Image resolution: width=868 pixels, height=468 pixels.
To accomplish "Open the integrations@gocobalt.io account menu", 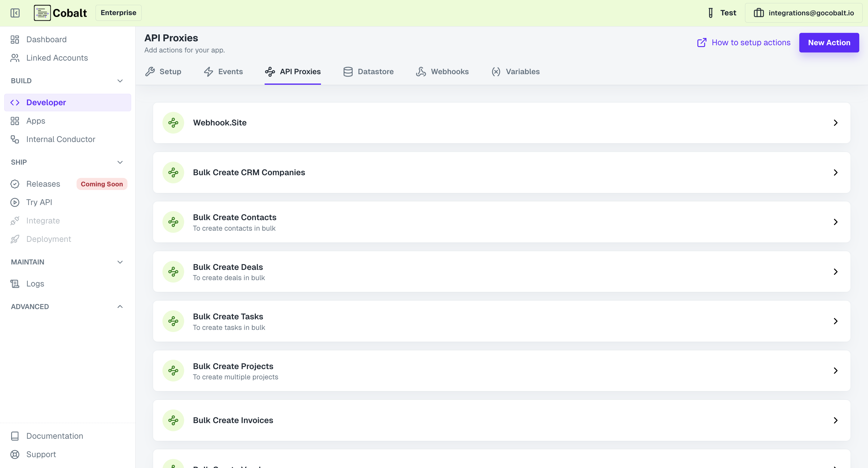I will [804, 13].
